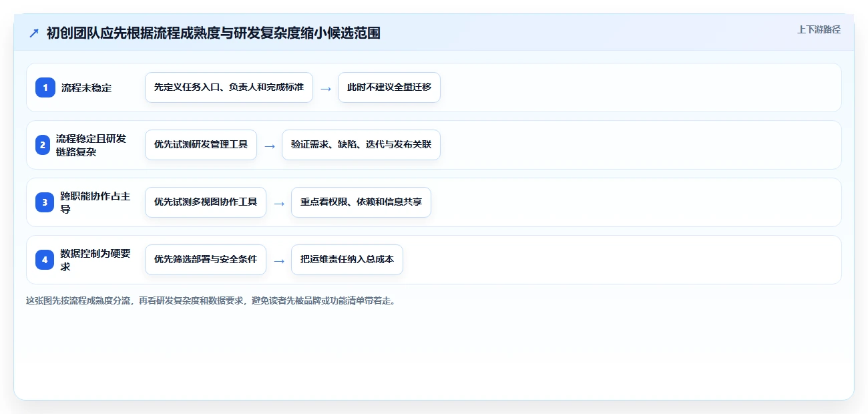Click the number 3 badge for 跨职能协作占主导
Image resolution: width=868 pixels, height=414 pixels.
tap(45, 202)
